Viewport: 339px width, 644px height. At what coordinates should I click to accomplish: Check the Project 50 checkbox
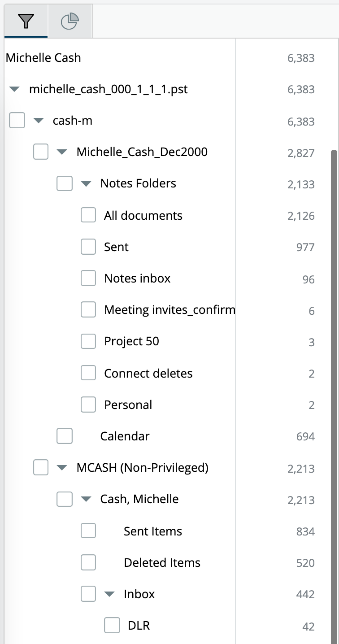88,341
